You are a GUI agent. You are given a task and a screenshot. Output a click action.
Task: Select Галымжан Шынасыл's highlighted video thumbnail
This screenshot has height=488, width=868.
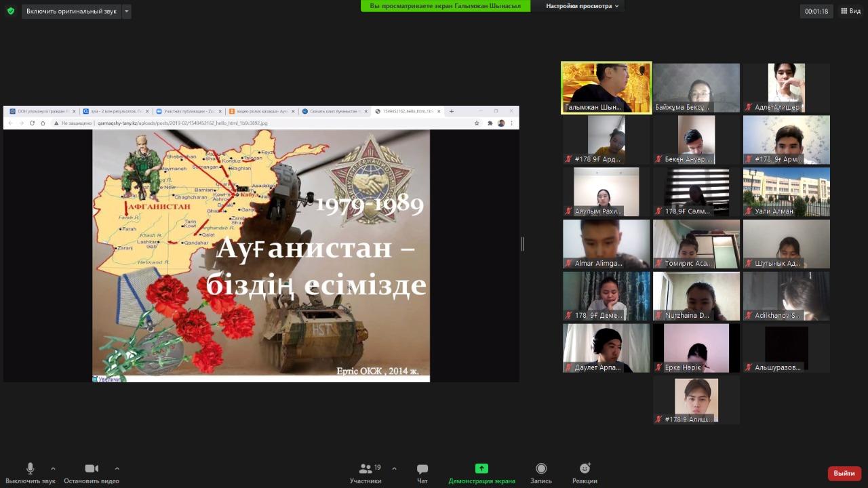click(606, 87)
